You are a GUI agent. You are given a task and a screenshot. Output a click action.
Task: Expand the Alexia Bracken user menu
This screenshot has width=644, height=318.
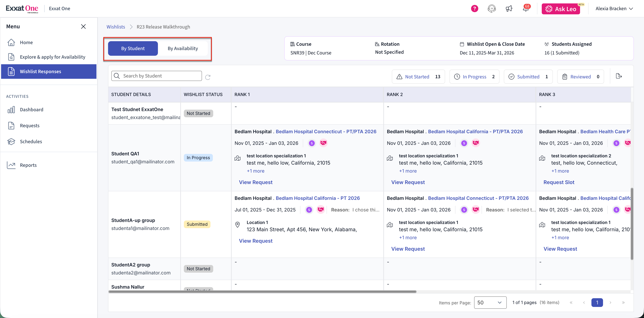[614, 9]
